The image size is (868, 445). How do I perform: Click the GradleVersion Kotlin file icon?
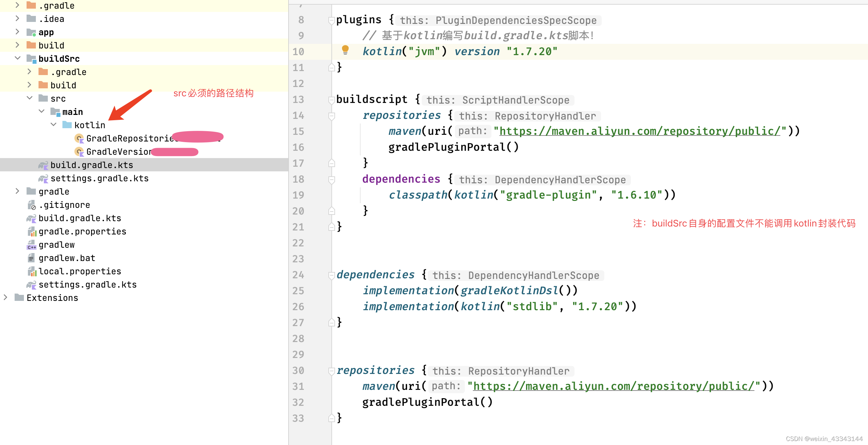pyautogui.click(x=79, y=151)
